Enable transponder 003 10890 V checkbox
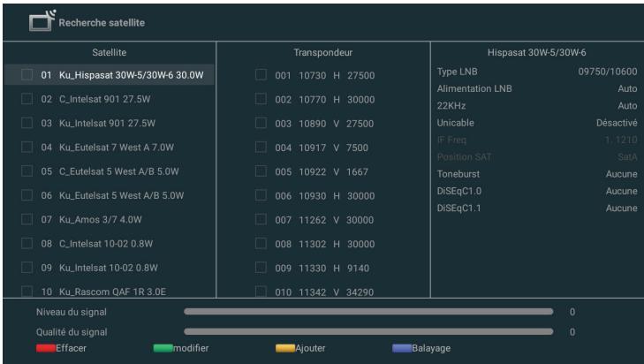This screenshot has width=644, height=364. click(x=261, y=123)
